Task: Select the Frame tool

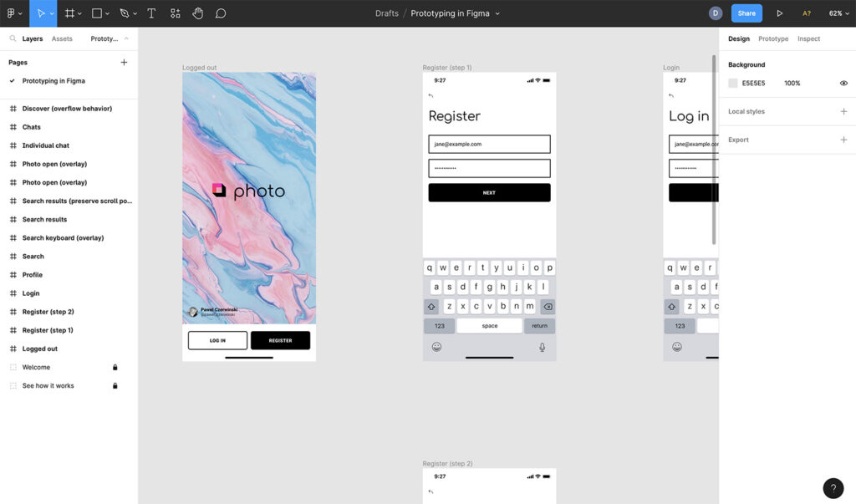Action: 70,13
